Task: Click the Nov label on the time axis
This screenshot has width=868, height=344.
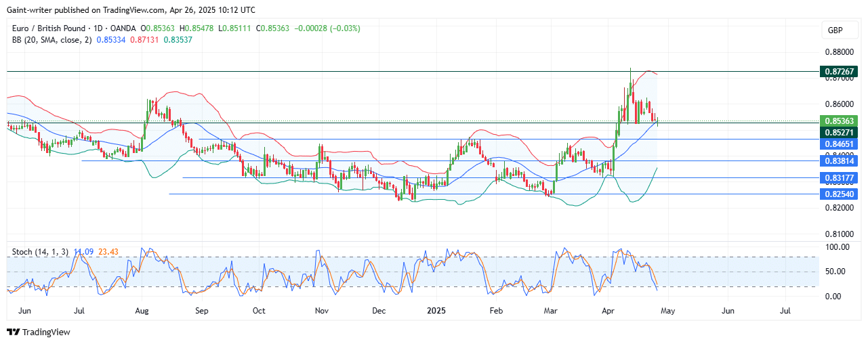Action: (x=322, y=311)
